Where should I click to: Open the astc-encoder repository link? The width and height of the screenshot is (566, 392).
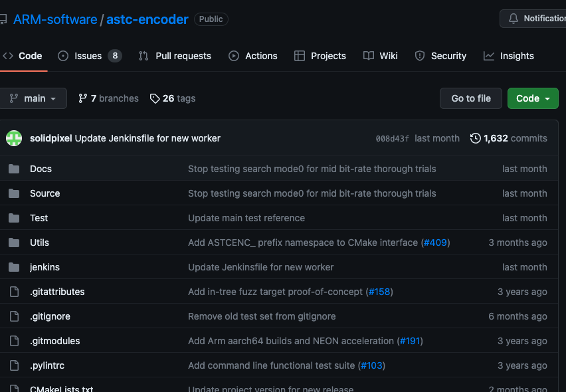147,19
